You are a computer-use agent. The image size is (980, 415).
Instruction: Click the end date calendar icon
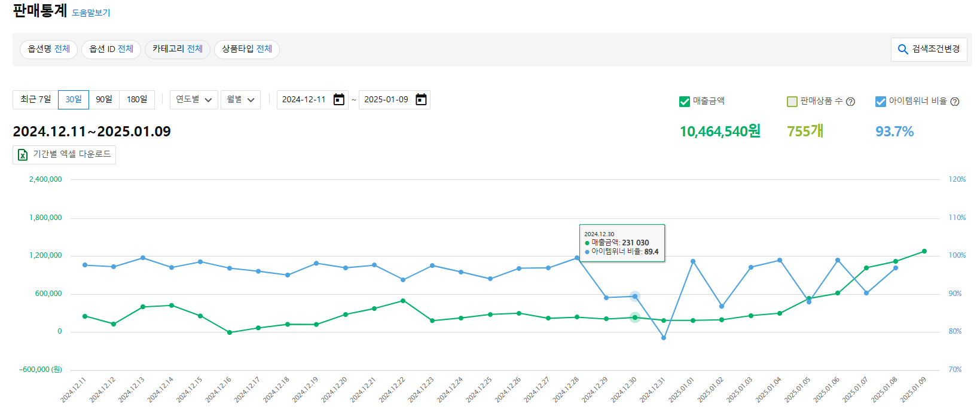(421, 100)
